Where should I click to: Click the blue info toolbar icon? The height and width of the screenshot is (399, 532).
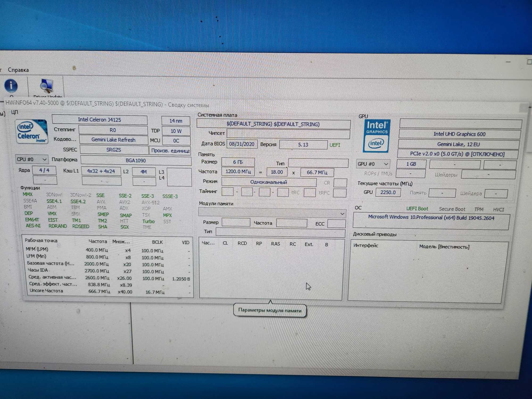pos(11,86)
